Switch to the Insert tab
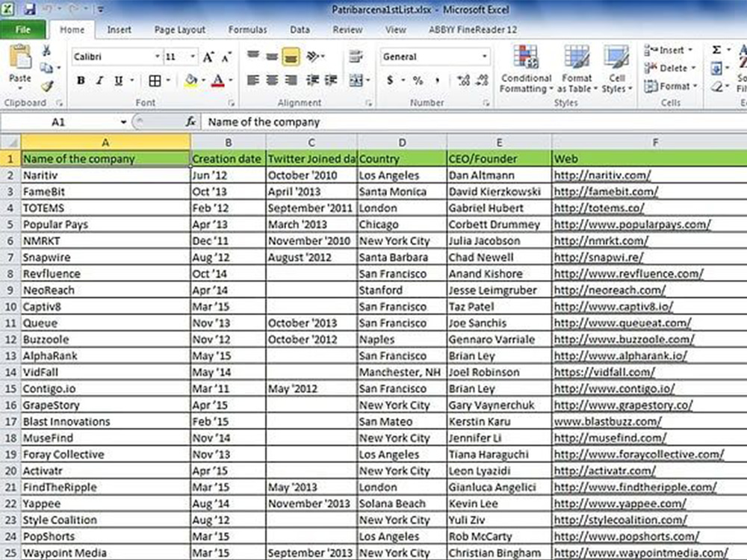Image resolution: width=747 pixels, height=560 pixels. pos(119,30)
